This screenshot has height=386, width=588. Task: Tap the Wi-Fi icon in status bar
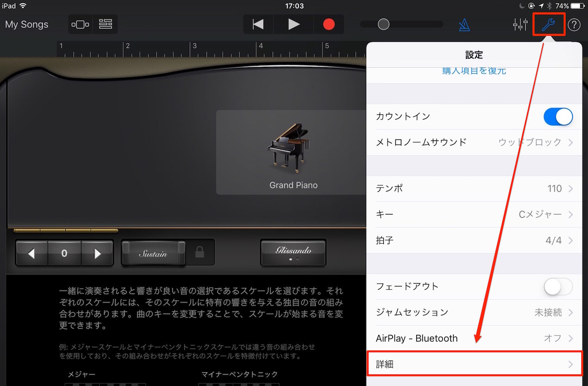pos(23,6)
